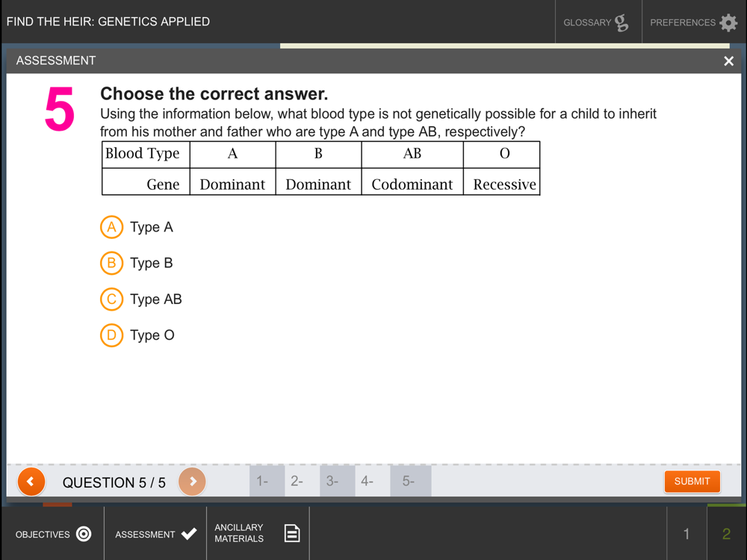This screenshot has width=747, height=560.
Task: Jump to question 5 marker
Action: (x=411, y=481)
